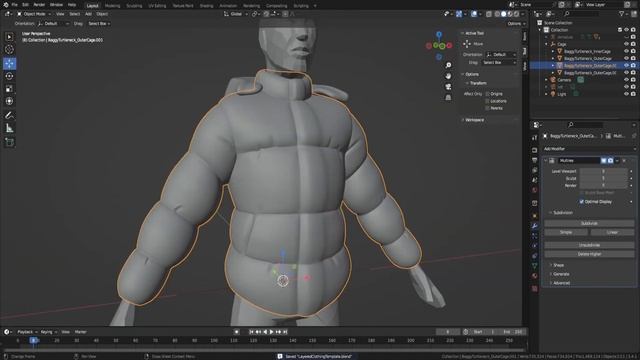Open the Render menu
Image resolution: width=640 pixels, height=360 pixels.
click(x=39, y=5)
